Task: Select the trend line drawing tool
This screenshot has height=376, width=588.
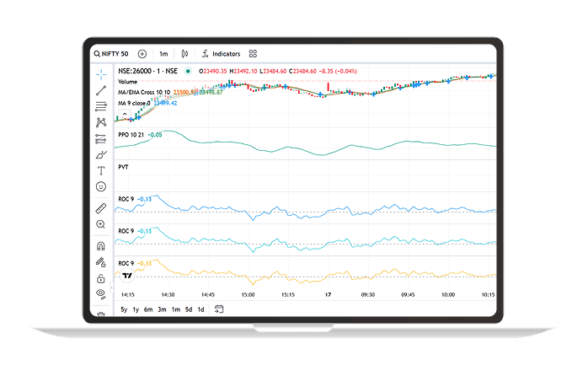Action: [x=101, y=90]
